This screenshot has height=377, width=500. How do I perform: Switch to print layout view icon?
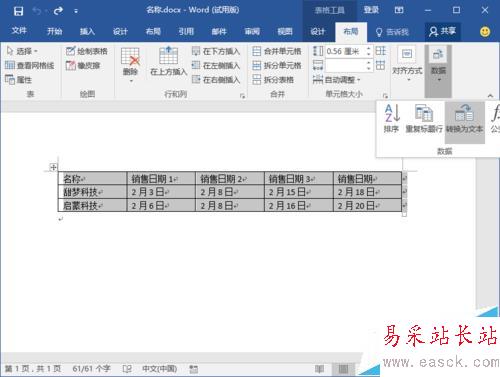(x=343, y=369)
